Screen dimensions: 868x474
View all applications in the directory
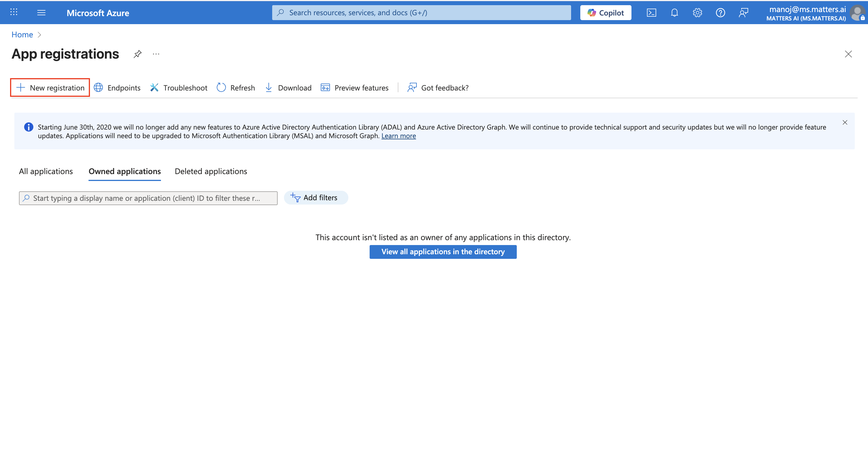443,252
